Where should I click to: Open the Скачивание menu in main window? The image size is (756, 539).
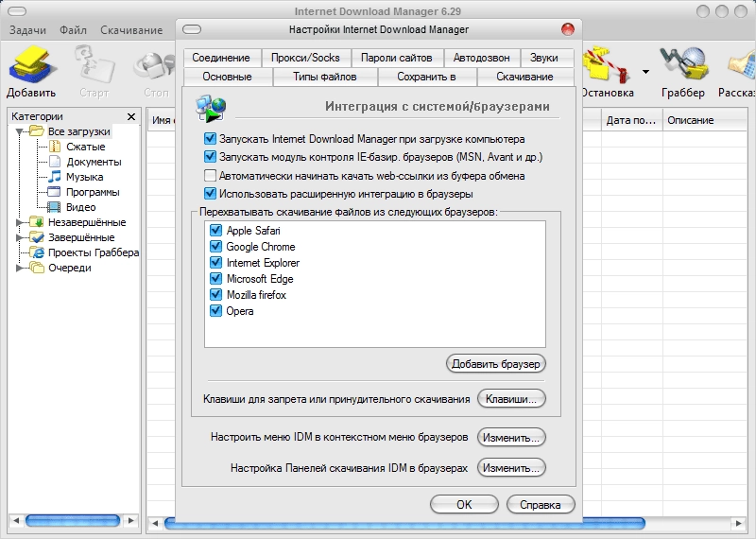pyautogui.click(x=131, y=30)
